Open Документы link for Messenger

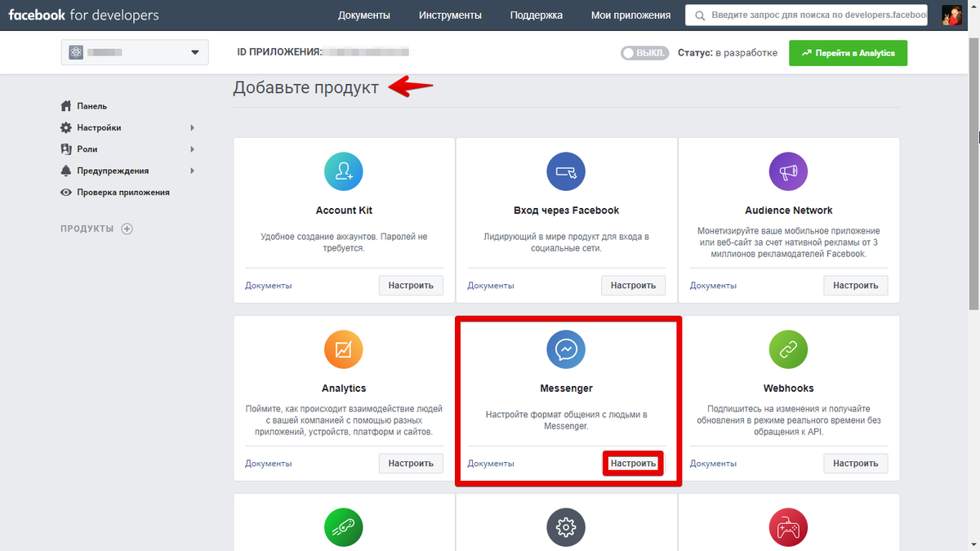491,464
